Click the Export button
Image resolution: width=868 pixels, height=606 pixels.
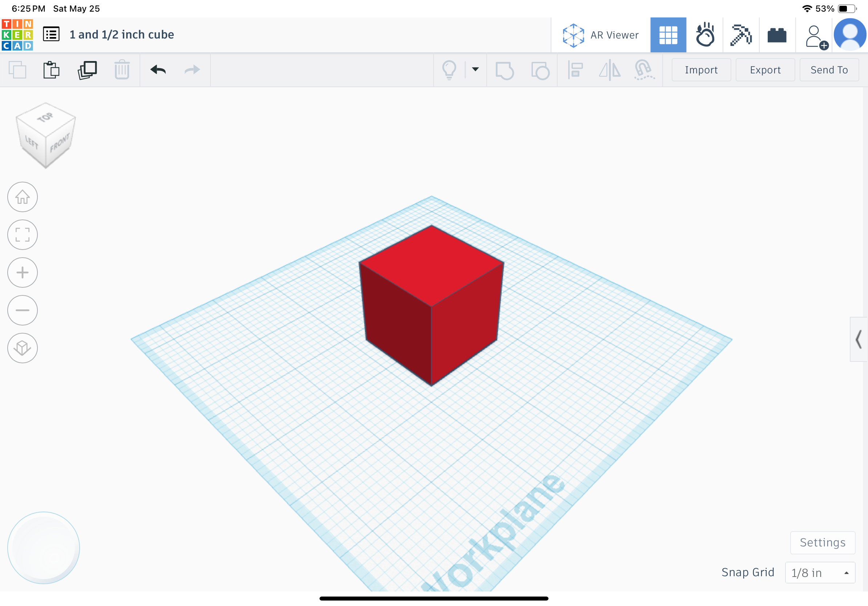[765, 70]
